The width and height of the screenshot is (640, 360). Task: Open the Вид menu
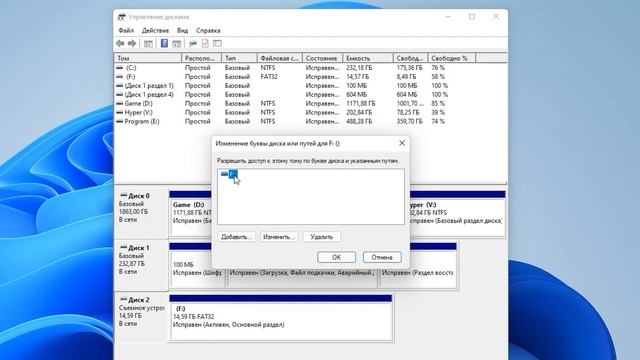[x=182, y=31]
